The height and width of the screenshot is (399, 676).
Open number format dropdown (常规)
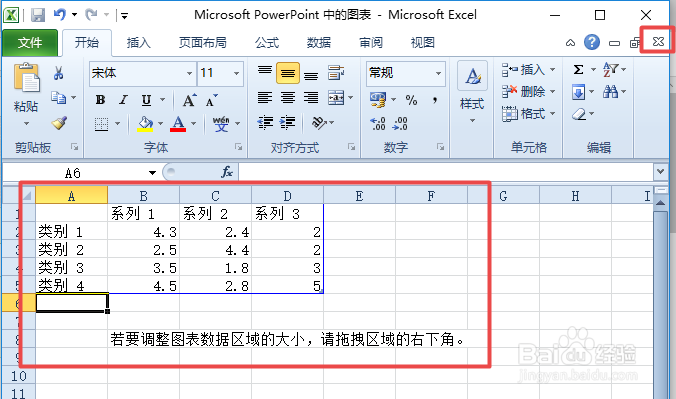438,73
